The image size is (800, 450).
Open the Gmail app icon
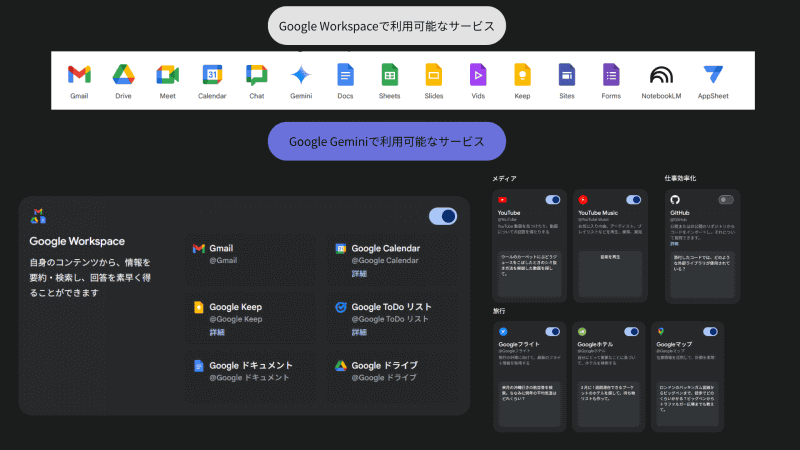79,75
